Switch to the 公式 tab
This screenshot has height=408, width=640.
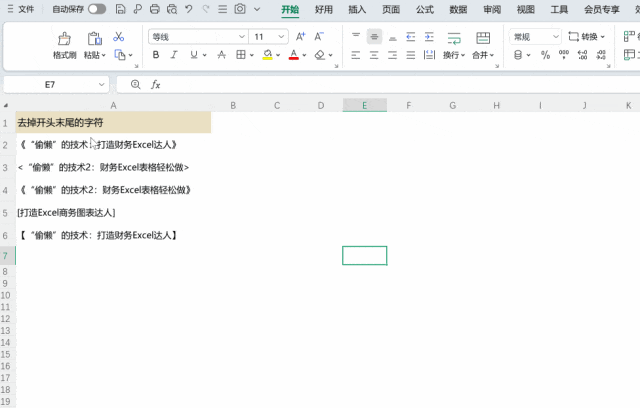[424, 9]
